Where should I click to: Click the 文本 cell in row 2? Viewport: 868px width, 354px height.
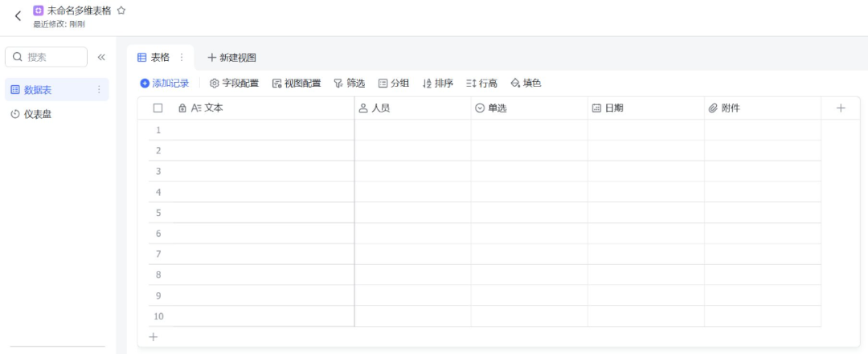[263, 150]
